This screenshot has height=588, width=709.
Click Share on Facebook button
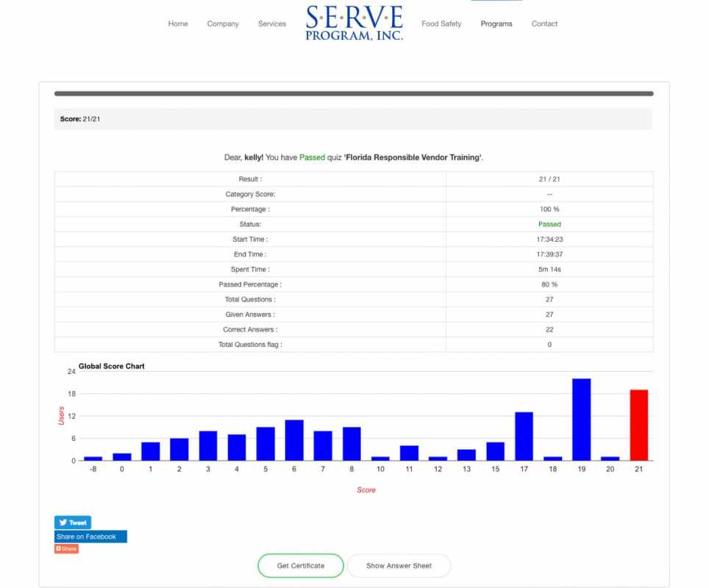[90, 537]
